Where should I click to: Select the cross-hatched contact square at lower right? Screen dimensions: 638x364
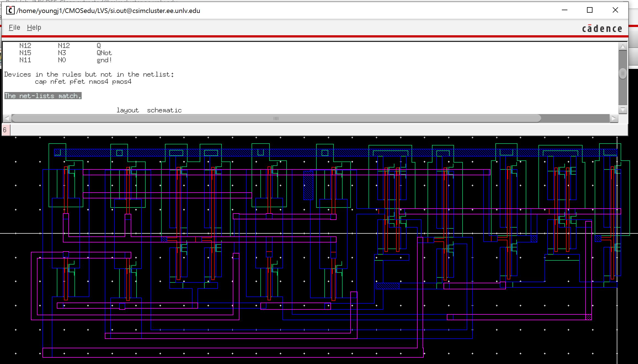tap(588, 317)
